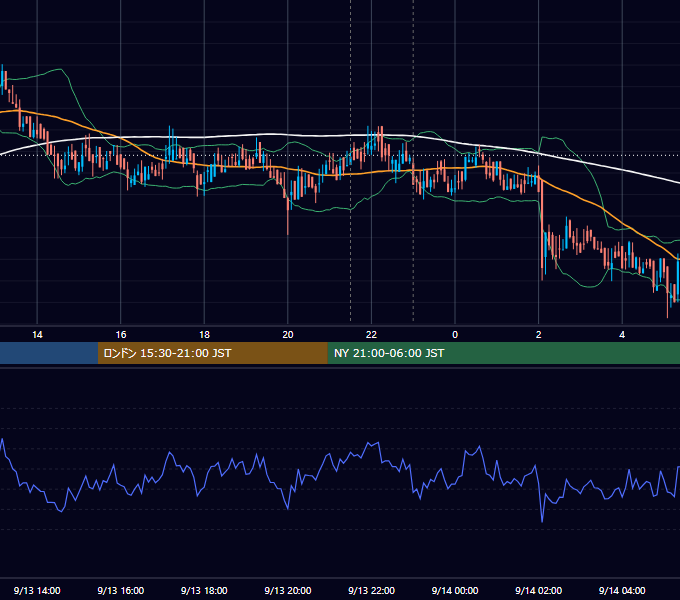Click the hour label 22 on price axis
The image size is (680, 600).
pyautogui.click(x=371, y=335)
